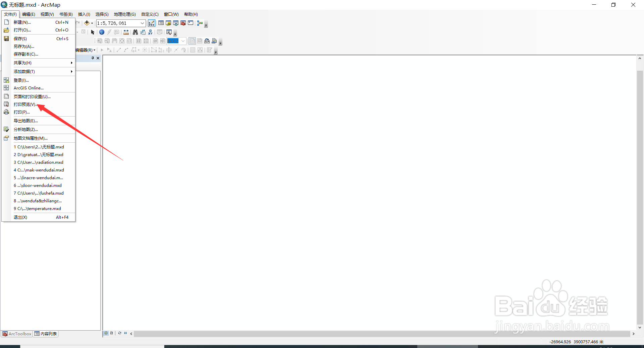
Task: Switch to Layout View at the bottom
Action: point(112,333)
